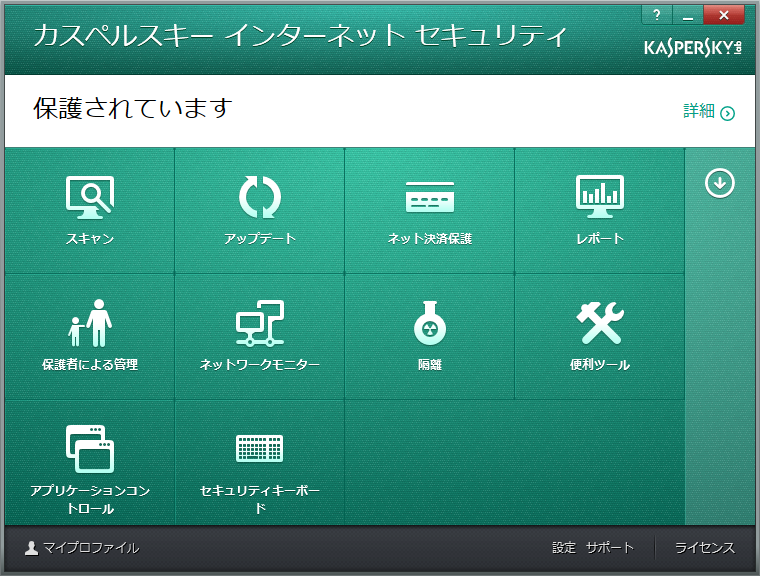Viewport: 760px width, 576px height.
Task: Click the question mark help button
Action: click(657, 15)
